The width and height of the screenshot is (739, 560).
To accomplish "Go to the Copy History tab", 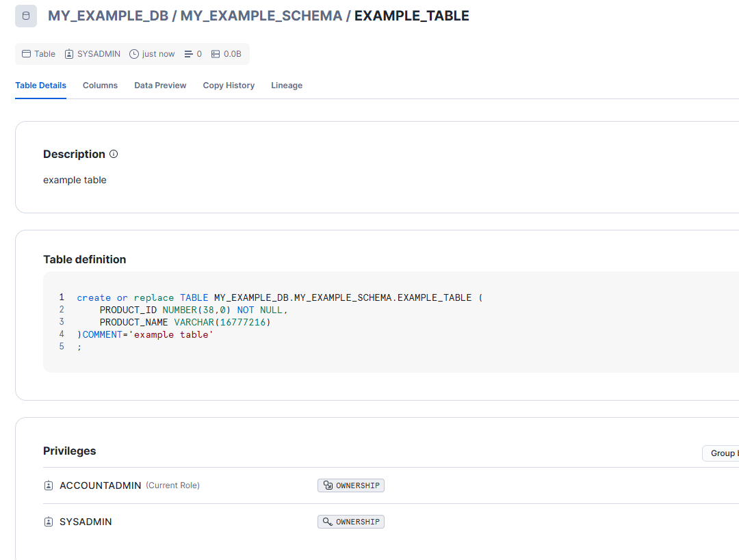I will [229, 85].
